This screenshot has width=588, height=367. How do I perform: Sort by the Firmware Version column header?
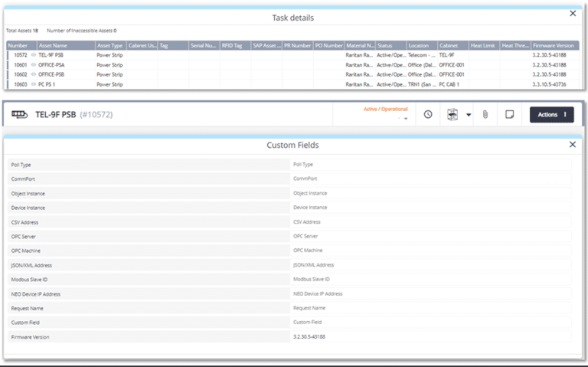pyautogui.click(x=554, y=45)
